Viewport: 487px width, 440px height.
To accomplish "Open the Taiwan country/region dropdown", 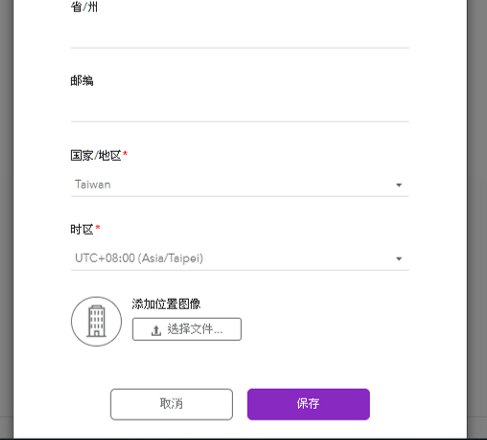I will 240,185.
